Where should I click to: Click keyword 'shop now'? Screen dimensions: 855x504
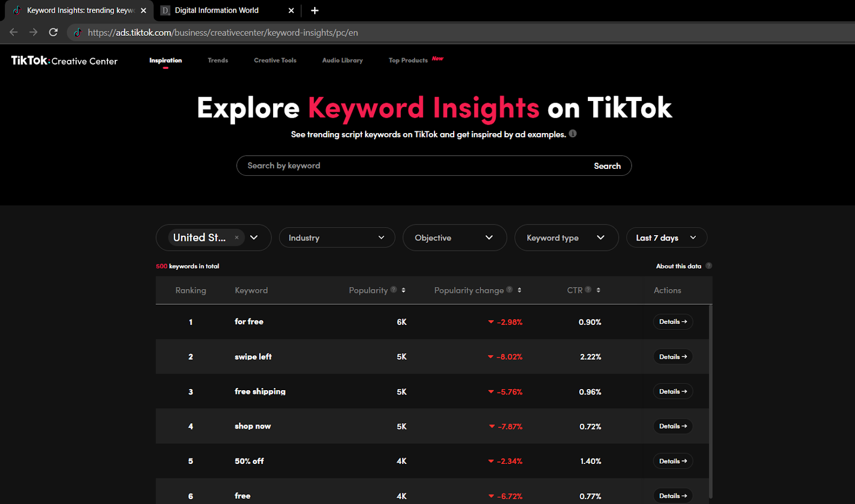point(253,426)
